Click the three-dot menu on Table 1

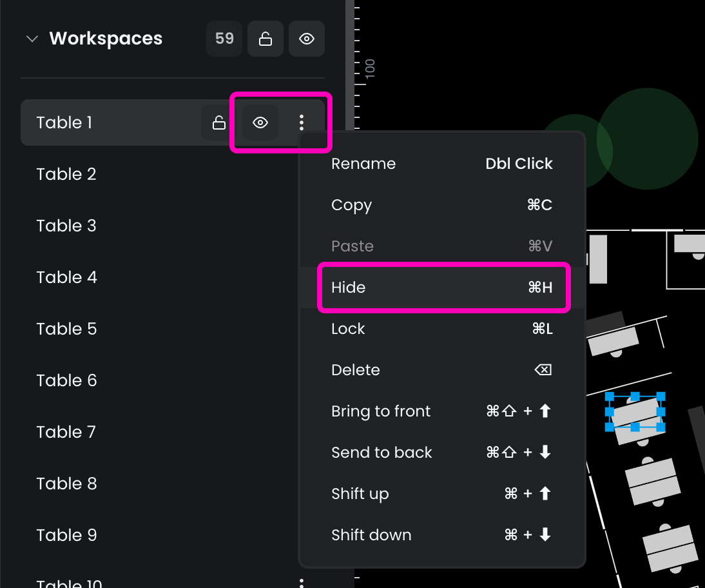(x=302, y=122)
